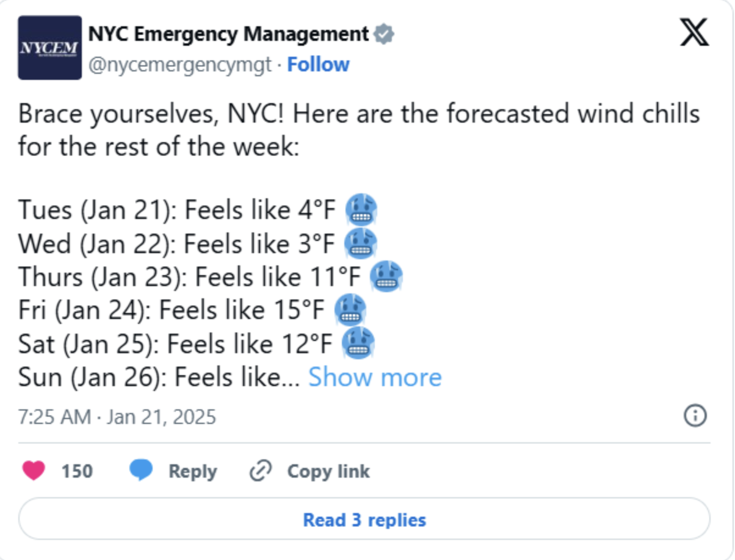Click the 150 likes count

[x=77, y=472]
